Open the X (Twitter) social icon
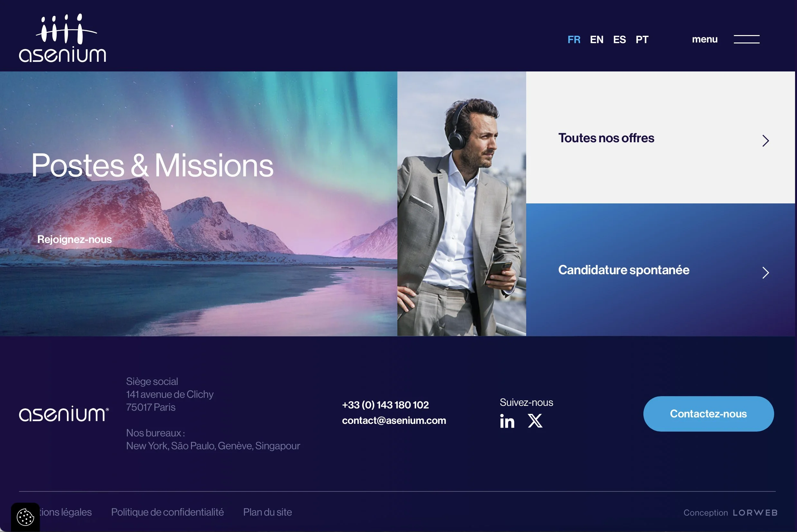This screenshot has width=797, height=532. tap(535, 421)
